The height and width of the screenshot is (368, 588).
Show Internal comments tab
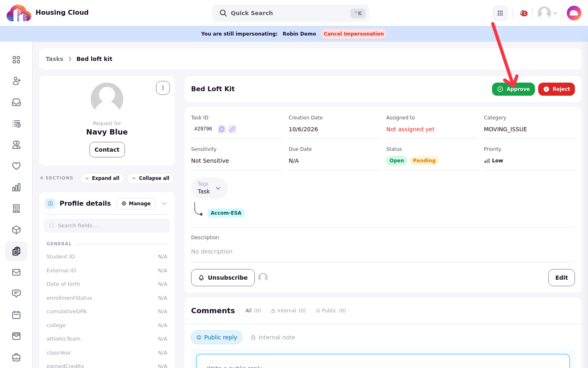[x=288, y=311]
